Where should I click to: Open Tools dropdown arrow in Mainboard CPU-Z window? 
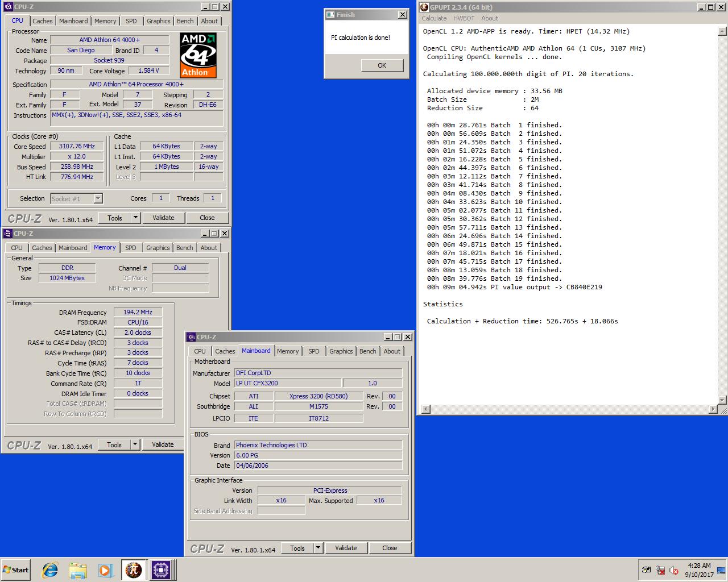(x=318, y=548)
